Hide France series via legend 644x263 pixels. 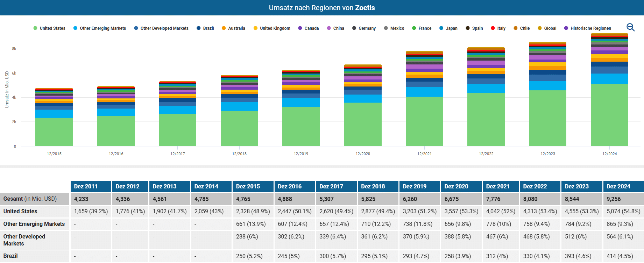coord(422,28)
